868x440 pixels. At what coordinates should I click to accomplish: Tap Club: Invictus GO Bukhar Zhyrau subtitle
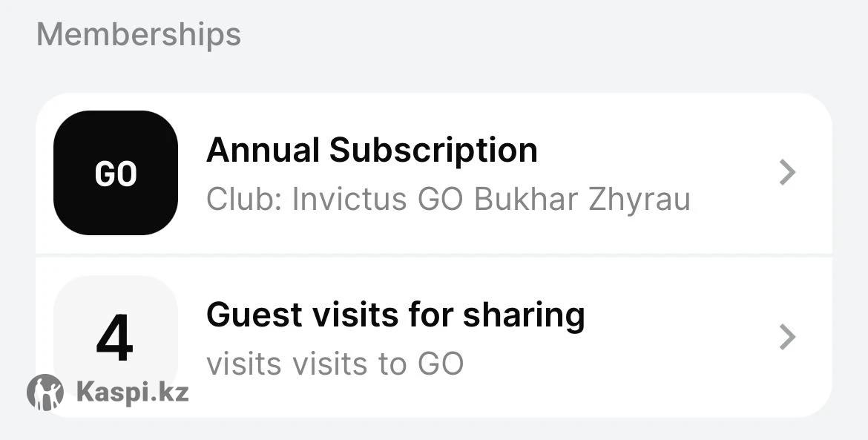448,199
